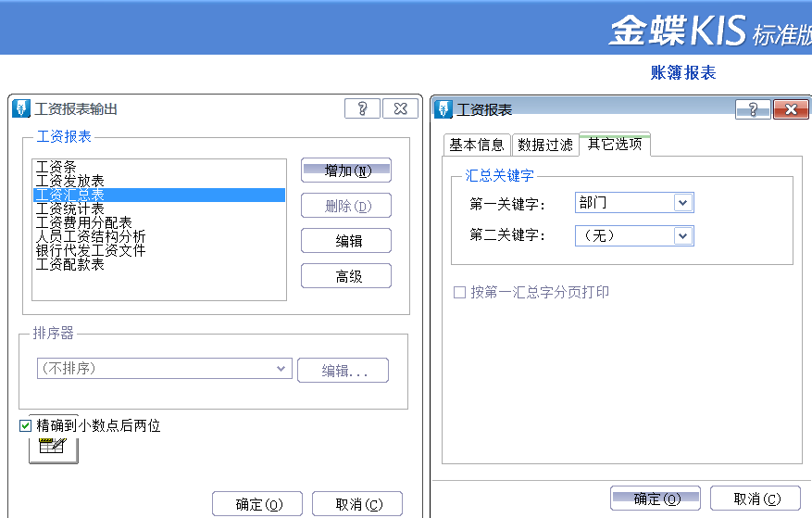
Task: Switch to the 基本信息 tab
Action: 477,145
